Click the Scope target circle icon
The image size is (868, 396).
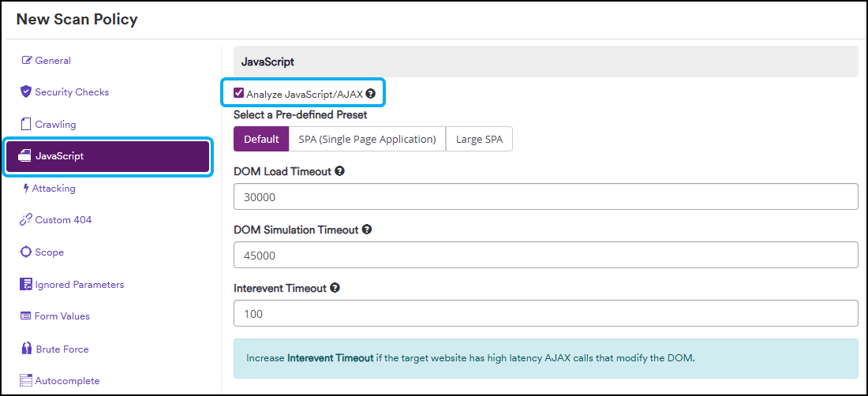(26, 252)
